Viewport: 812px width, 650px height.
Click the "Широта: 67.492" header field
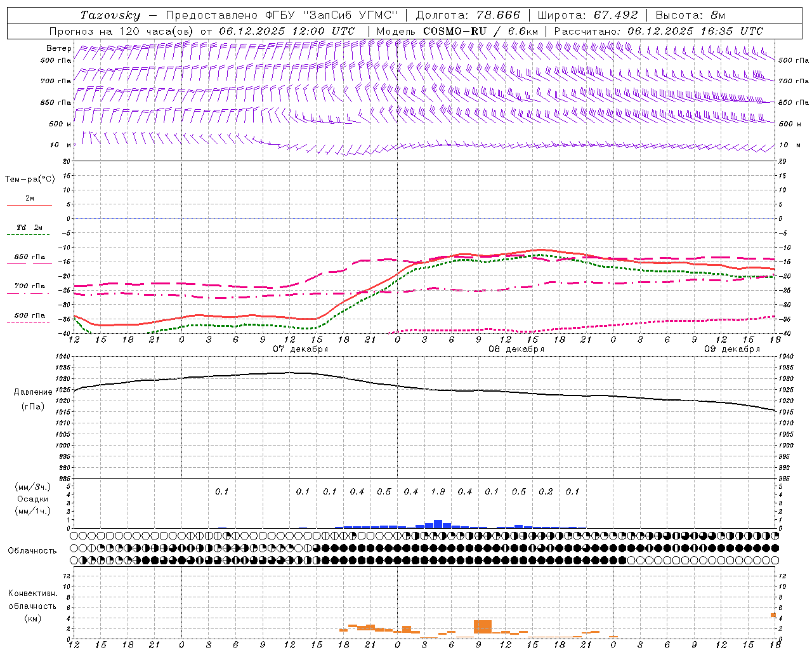tap(587, 15)
